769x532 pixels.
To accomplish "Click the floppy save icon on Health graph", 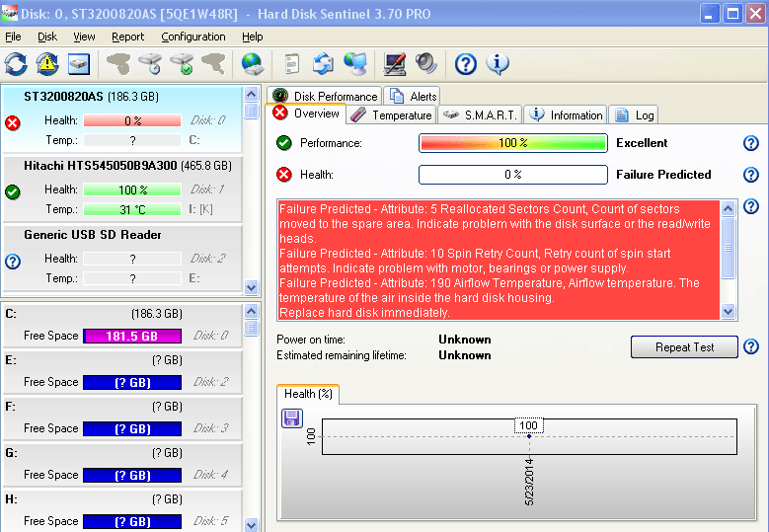I will [292, 418].
